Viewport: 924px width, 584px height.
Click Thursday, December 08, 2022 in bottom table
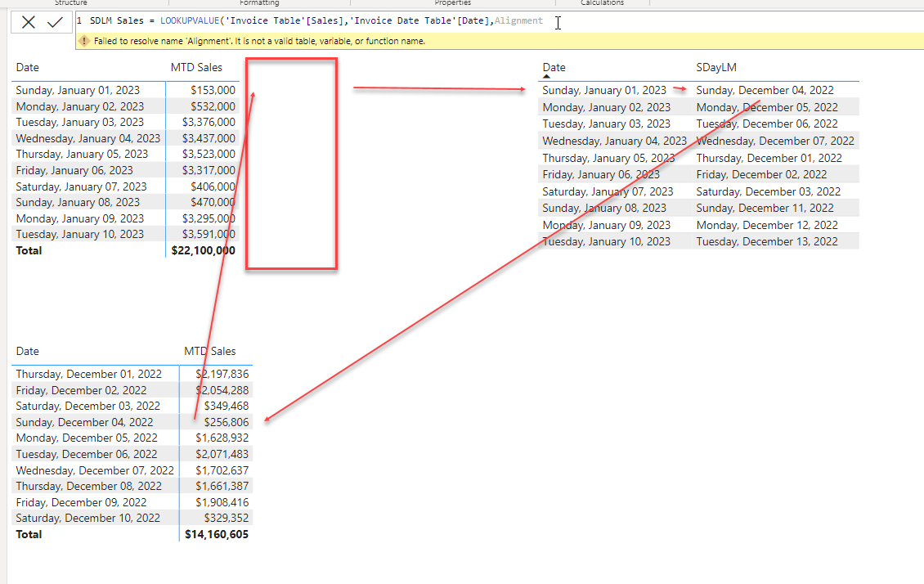[89, 486]
